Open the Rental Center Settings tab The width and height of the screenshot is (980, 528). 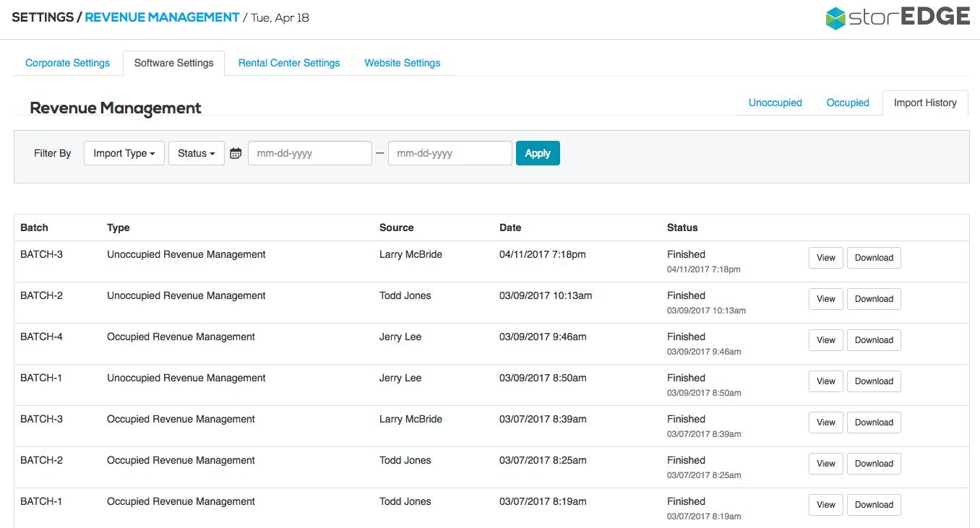(x=289, y=63)
